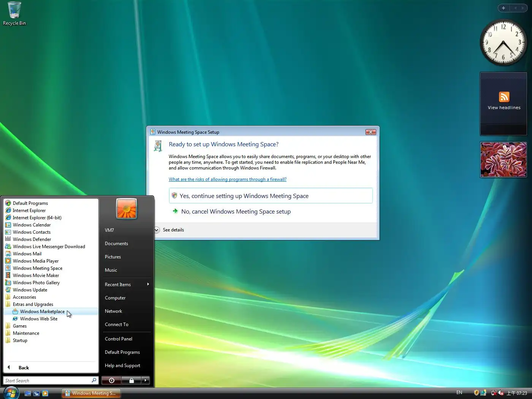Open Windows Photo Gallery
This screenshot has height=399, width=532.
pos(51,283)
